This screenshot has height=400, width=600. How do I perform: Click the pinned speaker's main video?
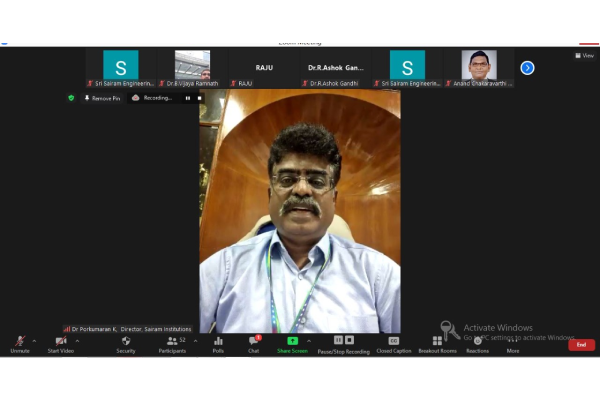(x=300, y=211)
